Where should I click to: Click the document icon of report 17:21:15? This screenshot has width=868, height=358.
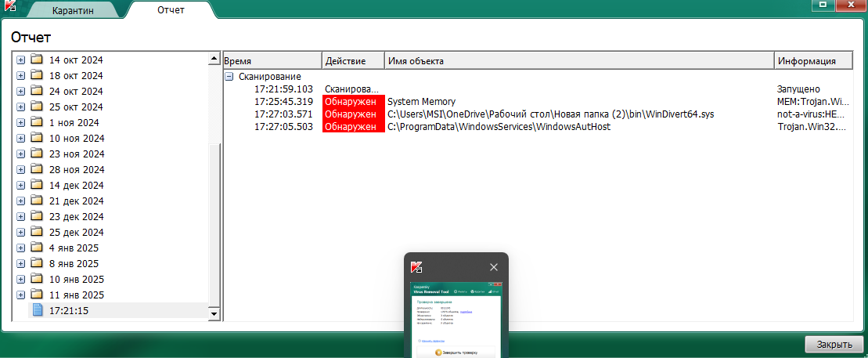[x=38, y=310]
